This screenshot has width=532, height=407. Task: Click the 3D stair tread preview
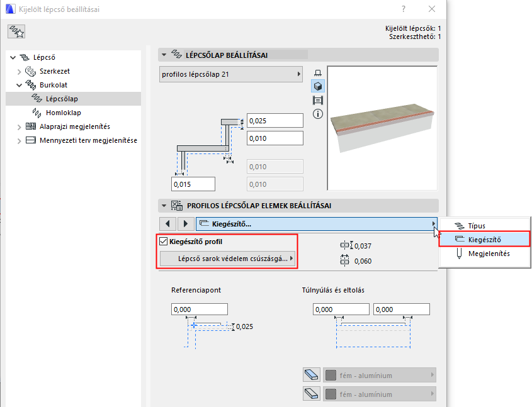tap(382, 128)
